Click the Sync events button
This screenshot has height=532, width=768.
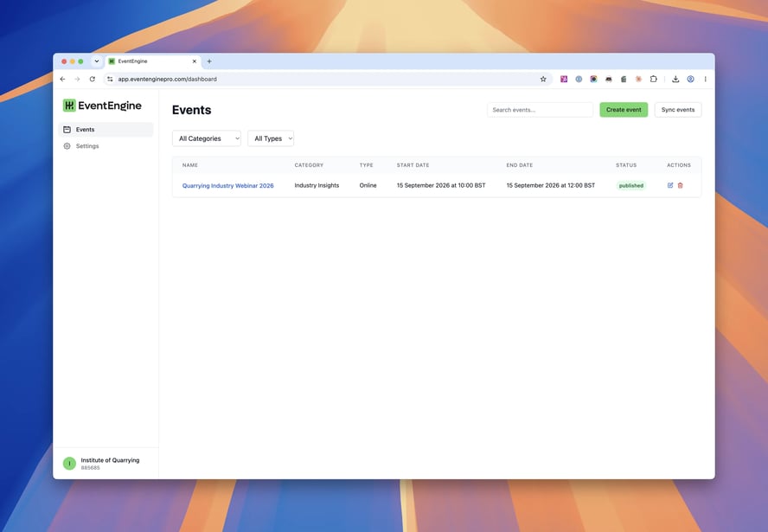pyautogui.click(x=678, y=110)
